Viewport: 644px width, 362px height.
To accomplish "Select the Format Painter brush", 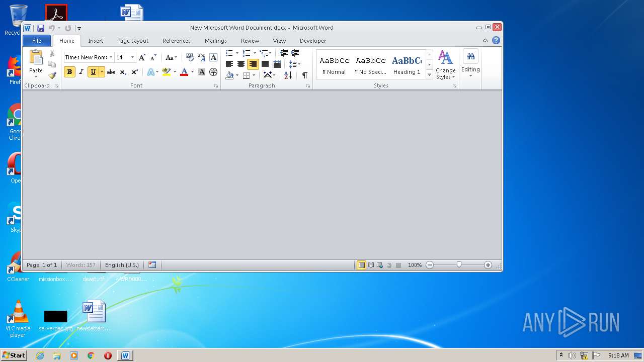I will [52, 75].
